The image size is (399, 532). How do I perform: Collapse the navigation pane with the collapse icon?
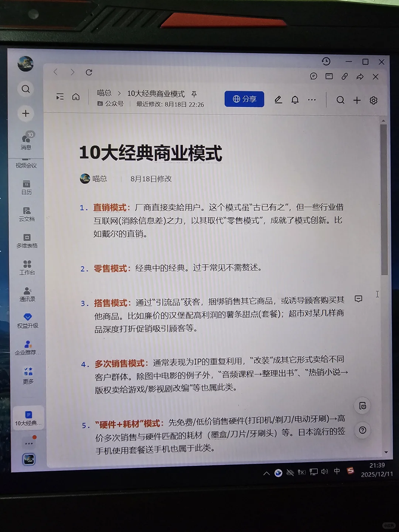pyautogui.click(x=60, y=96)
